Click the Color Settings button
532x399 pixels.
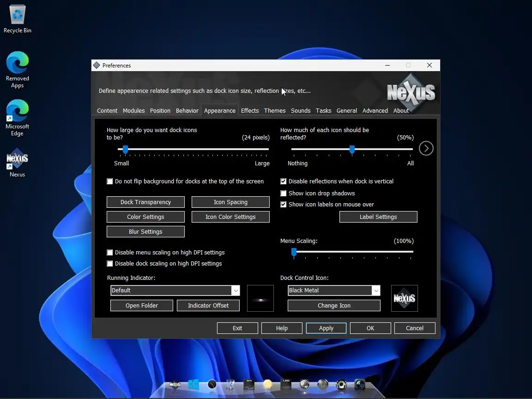145,217
